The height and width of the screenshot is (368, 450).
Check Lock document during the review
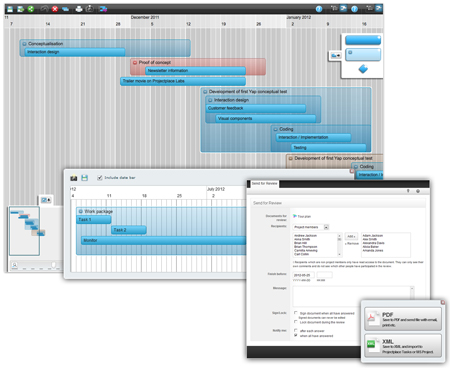pos(296,322)
